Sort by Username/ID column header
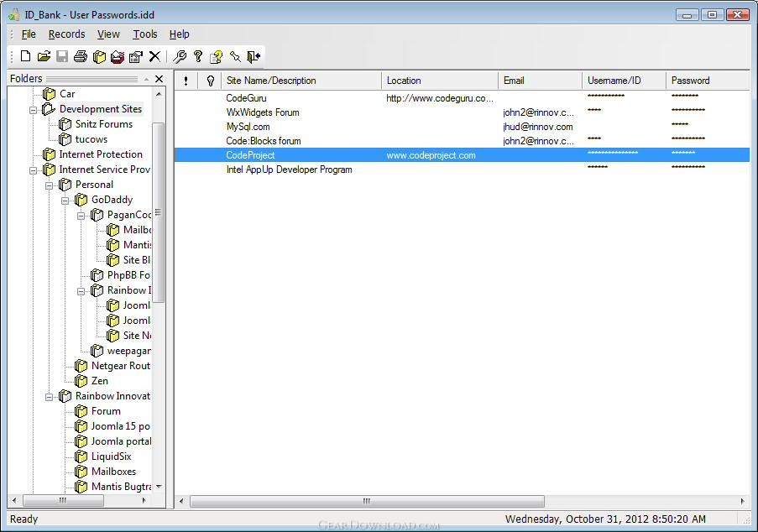The width and height of the screenshot is (758, 532). [624, 81]
